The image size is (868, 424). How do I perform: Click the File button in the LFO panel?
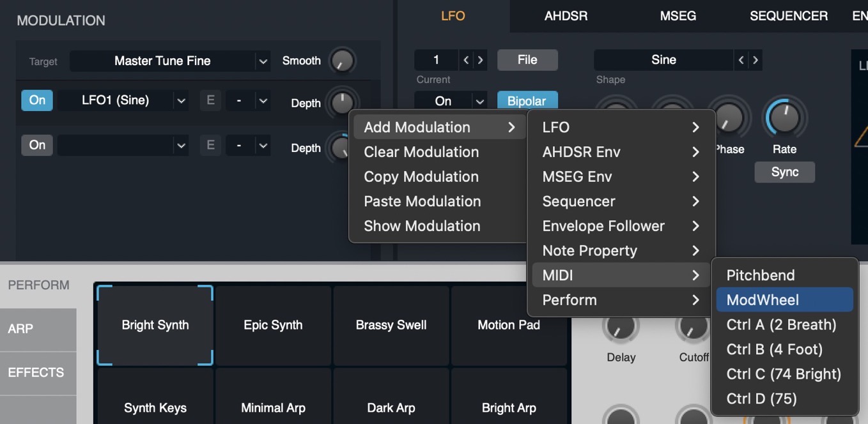(x=527, y=59)
